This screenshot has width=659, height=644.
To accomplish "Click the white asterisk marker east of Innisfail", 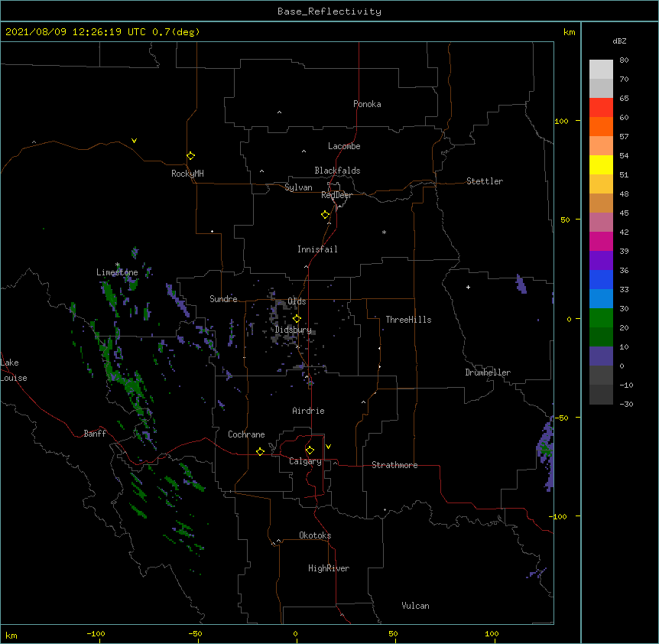I will point(384,232).
